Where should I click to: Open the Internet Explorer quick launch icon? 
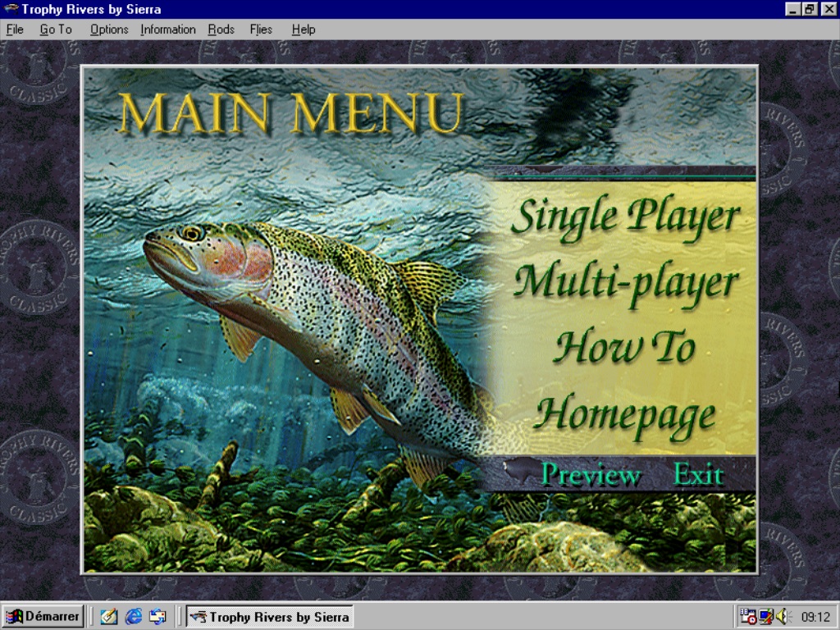click(134, 616)
